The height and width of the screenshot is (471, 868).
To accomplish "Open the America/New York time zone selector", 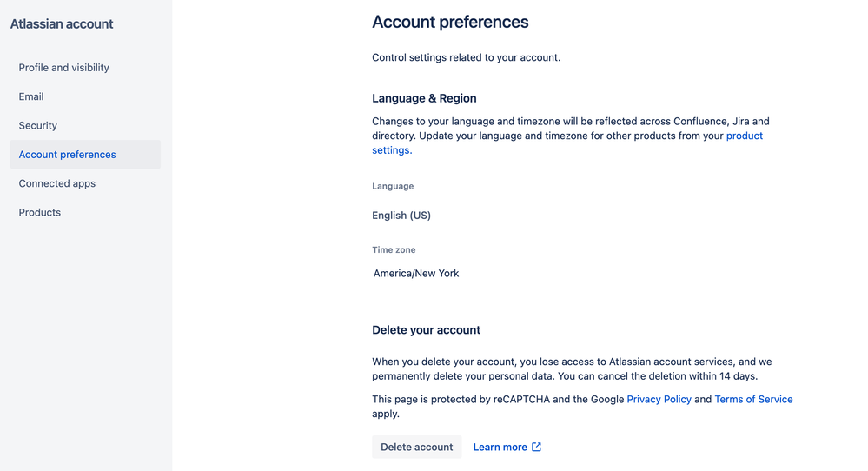I will (x=415, y=274).
